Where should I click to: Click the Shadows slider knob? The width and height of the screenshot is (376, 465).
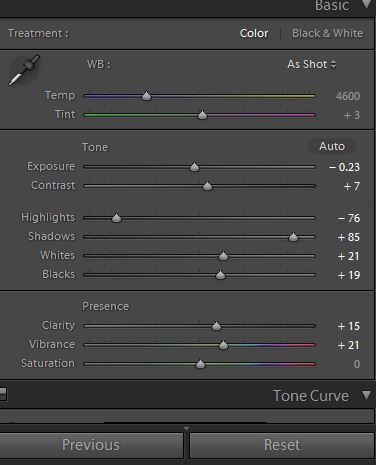coord(293,237)
